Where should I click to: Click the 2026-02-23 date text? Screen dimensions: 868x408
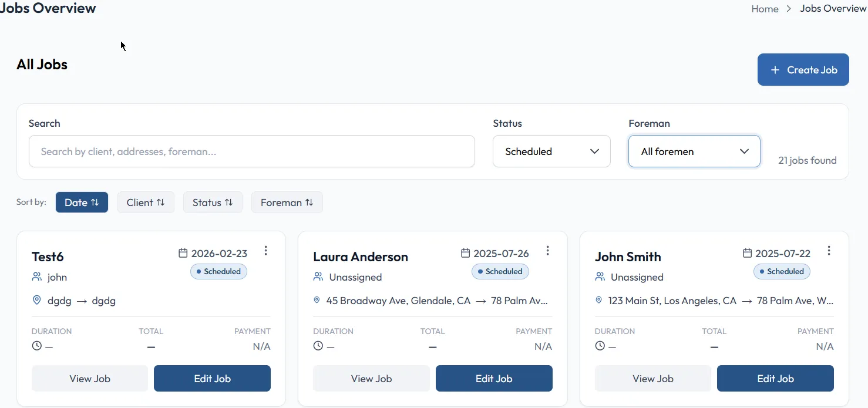point(219,254)
